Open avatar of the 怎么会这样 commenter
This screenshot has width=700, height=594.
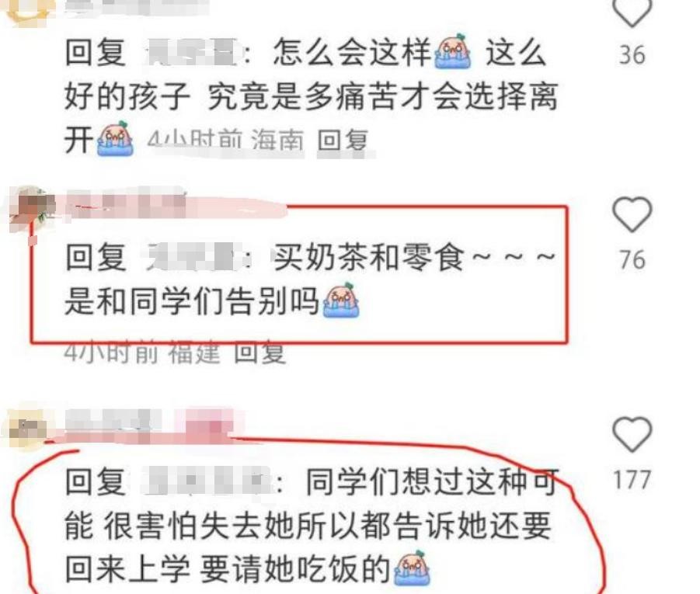pyautogui.click(x=30, y=9)
